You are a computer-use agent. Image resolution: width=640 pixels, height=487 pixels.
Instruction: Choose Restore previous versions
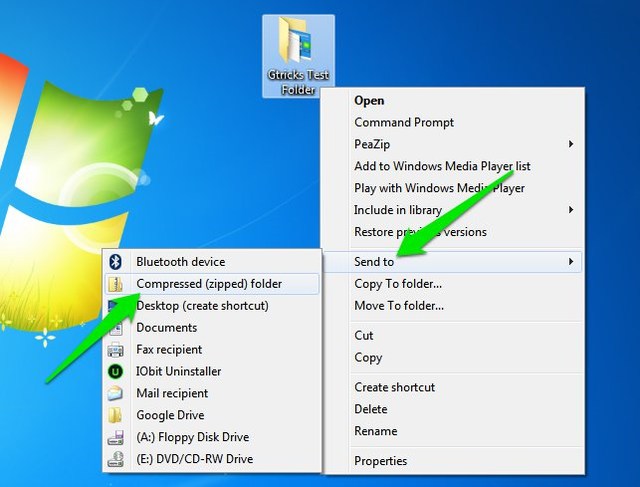click(x=454, y=232)
